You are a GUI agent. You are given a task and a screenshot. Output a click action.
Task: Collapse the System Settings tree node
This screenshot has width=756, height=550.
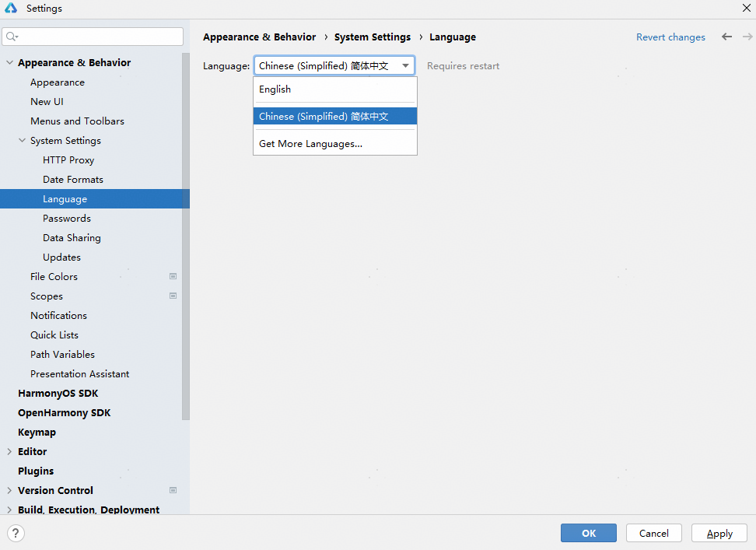22,141
